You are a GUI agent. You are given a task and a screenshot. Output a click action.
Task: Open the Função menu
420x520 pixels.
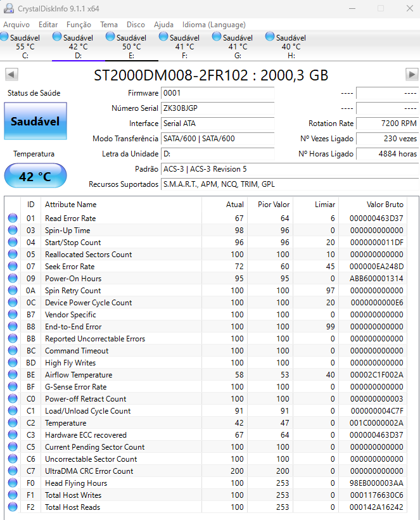pos(79,25)
